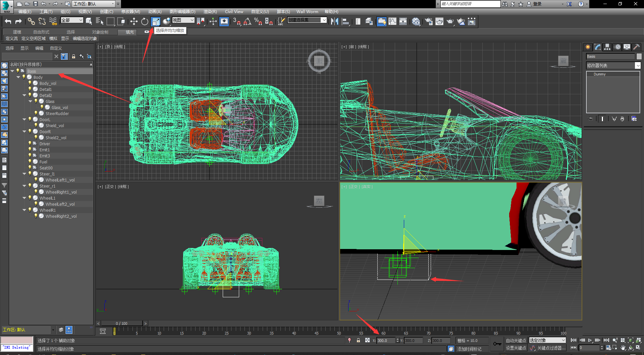Open the selection filter 全部 dropdown
Screen dimensions: 644x355
click(72, 20)
